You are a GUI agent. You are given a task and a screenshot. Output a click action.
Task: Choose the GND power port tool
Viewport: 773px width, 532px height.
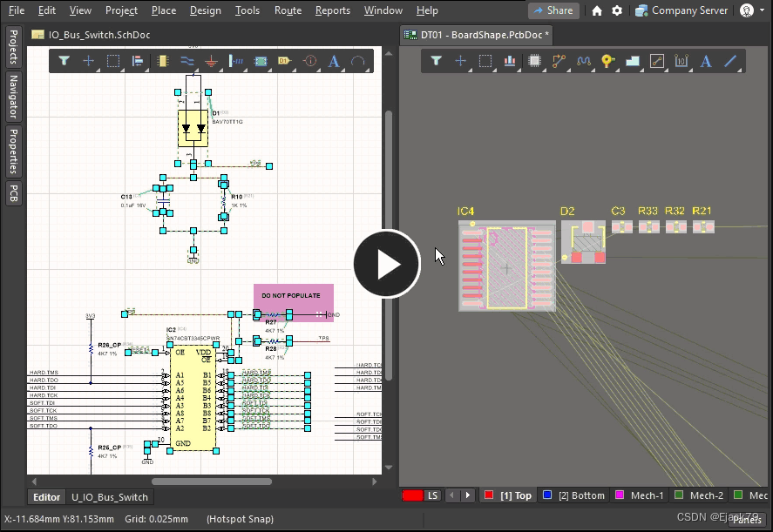point(211,61)
